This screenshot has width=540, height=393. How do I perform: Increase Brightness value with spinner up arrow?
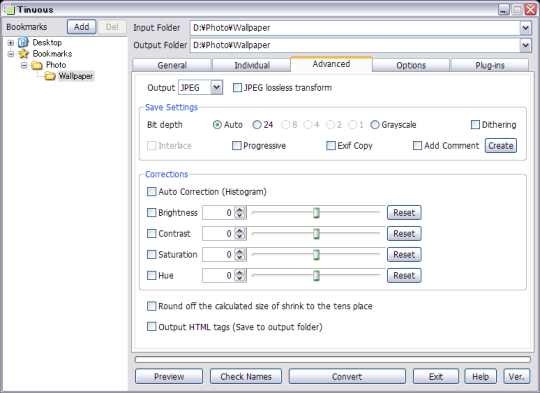[240, 210]
